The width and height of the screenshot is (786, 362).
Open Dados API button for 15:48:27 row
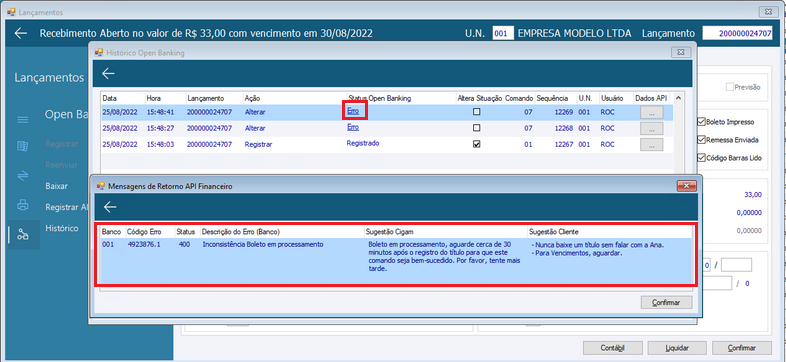[651, 129]
